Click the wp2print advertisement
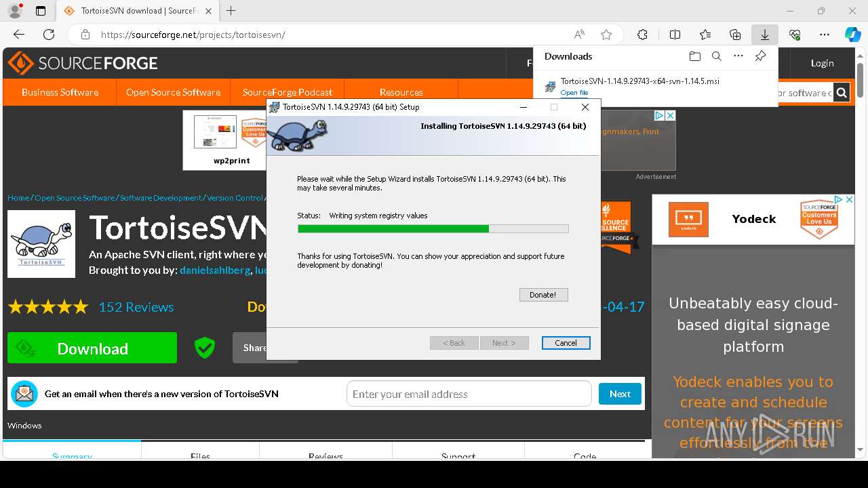The image size is (868, 488). click(224, 140)
